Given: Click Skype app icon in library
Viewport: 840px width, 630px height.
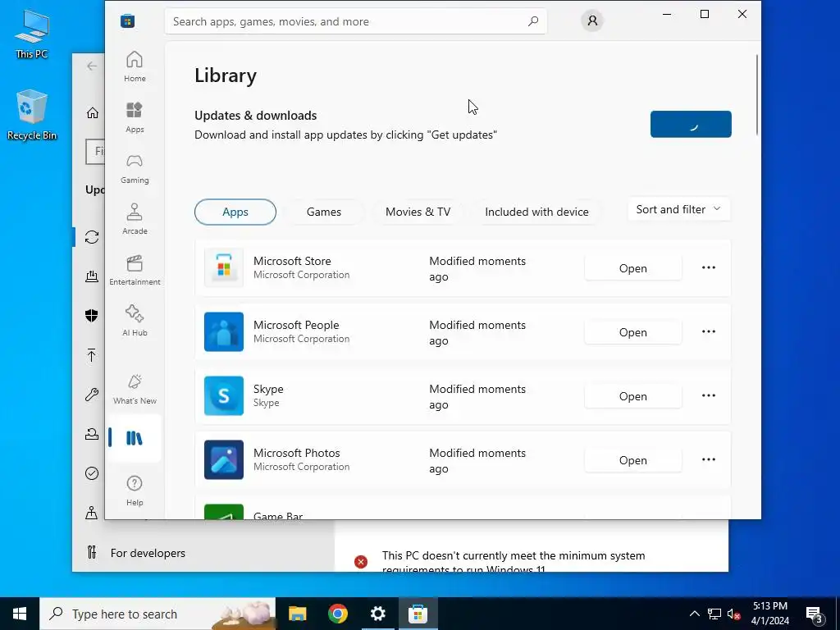Looking at the screenshot, I should click(x=224, y=396).
